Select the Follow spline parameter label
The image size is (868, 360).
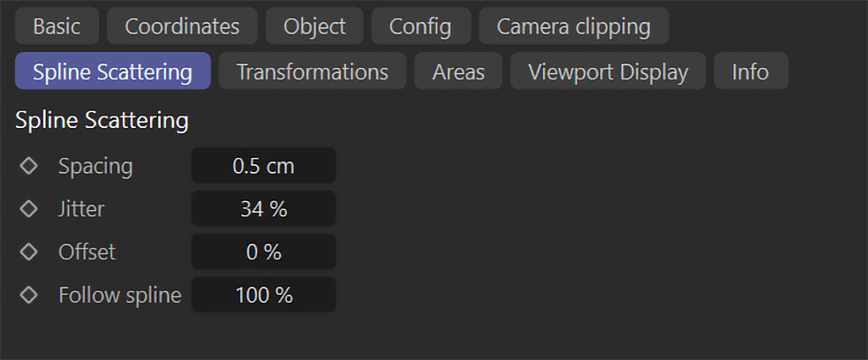click(x=120, y=296)
